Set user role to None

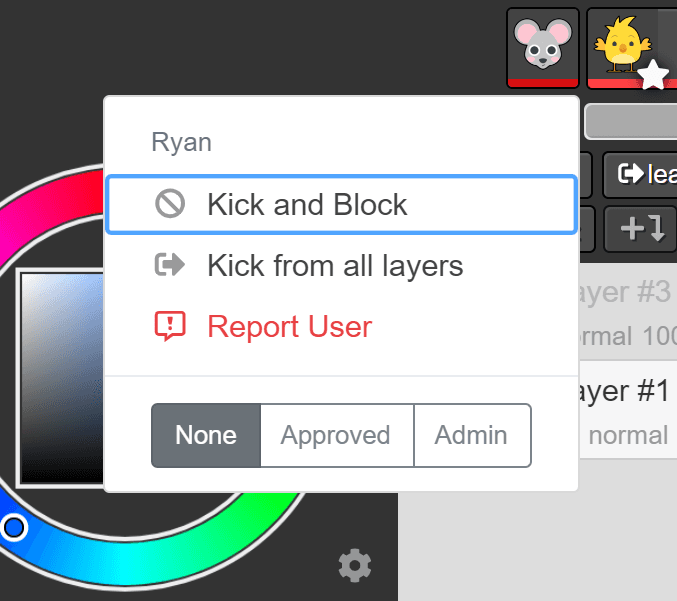206,435
